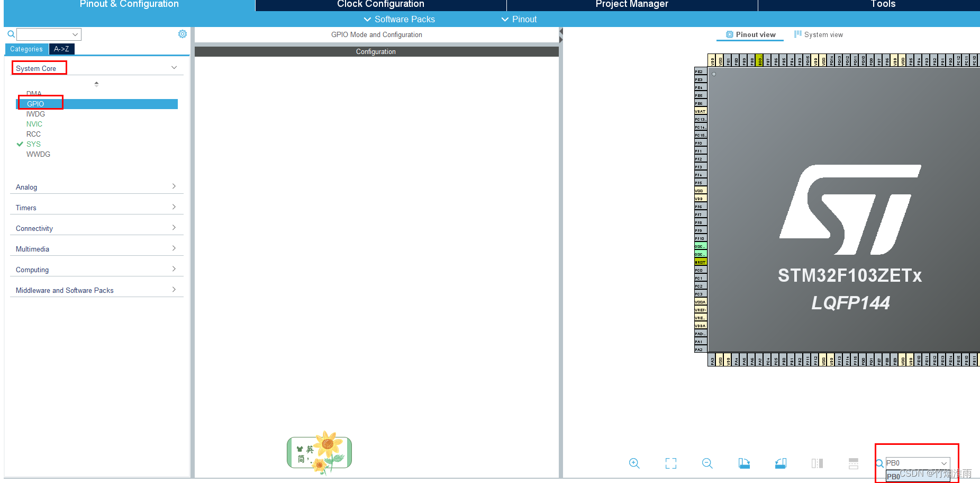This screenshot has height=483, width=980.
Task: Open the Tools tab
Action: point(883,4)
